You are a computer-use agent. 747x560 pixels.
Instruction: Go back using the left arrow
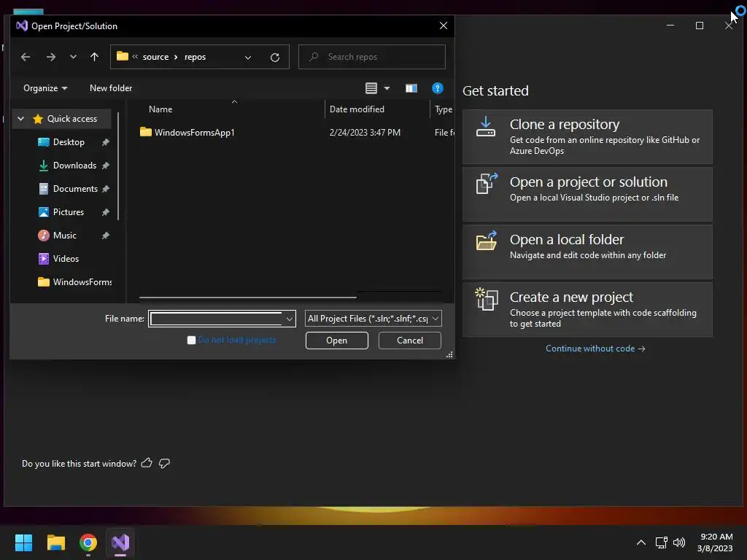26,57
